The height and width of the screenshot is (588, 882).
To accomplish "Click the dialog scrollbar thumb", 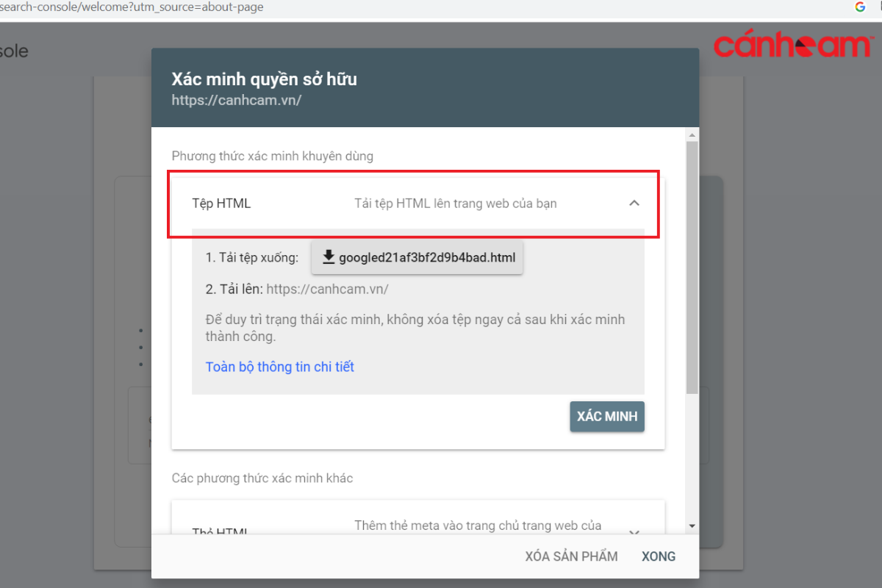I will pyautogui.click(x=692, y=268).
